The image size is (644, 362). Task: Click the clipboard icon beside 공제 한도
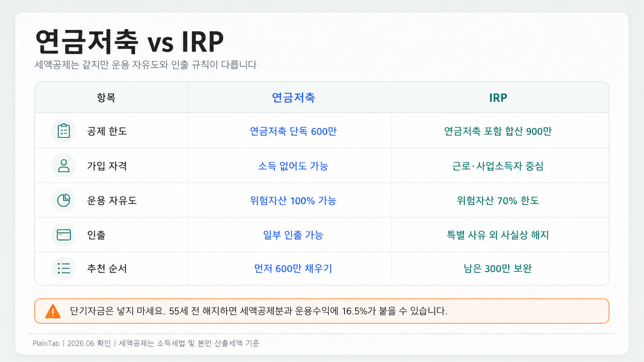(x=64, y=131)
